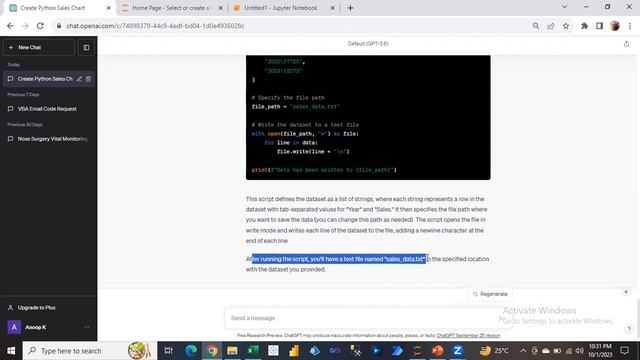Viewport: 640px width, 360px height.
Task: Open Google Chrome on the taskbar
Action: (x=211, y=351)
